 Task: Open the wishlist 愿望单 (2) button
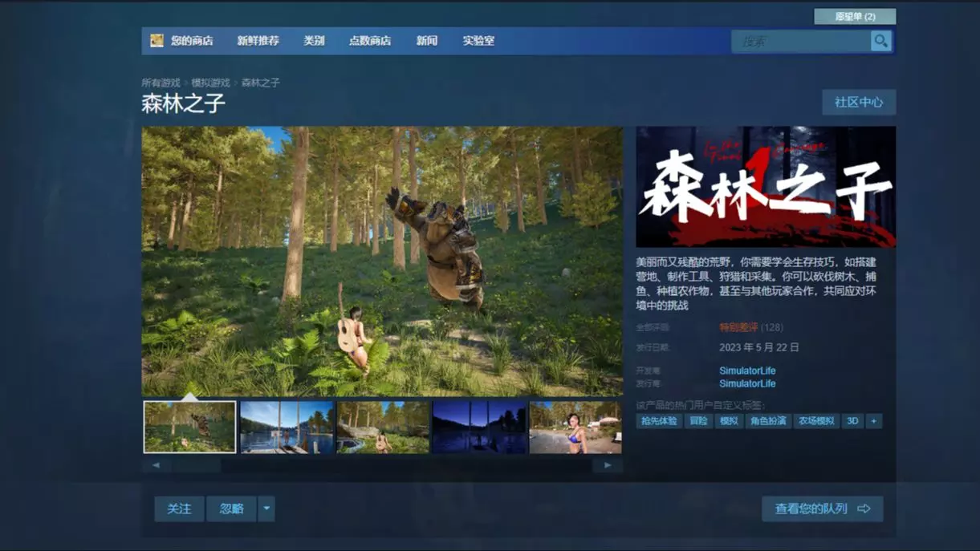(855, 16)
